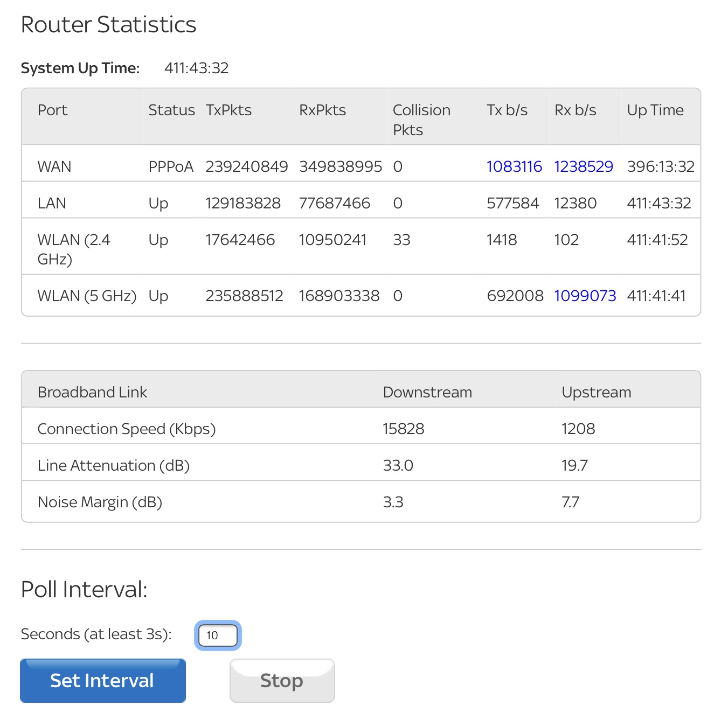Image resolution: width=728 pixels, height=713 pixels.
Task: Click the Port column header
Action: point(52,110)
